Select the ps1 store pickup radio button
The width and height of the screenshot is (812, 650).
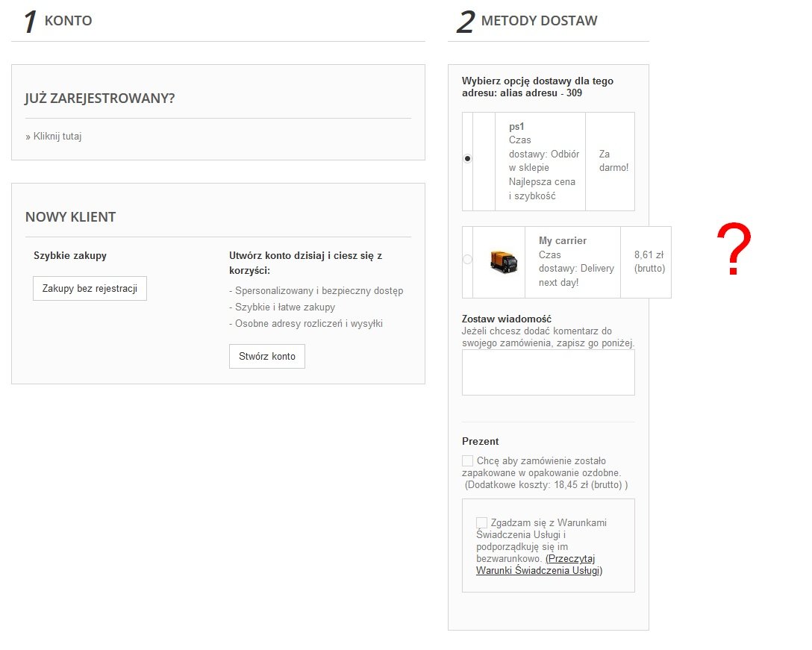tap(468, 158)
